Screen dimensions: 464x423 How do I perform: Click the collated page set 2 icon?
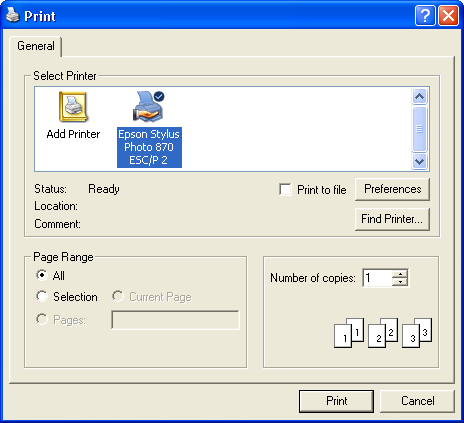point(383,333)
